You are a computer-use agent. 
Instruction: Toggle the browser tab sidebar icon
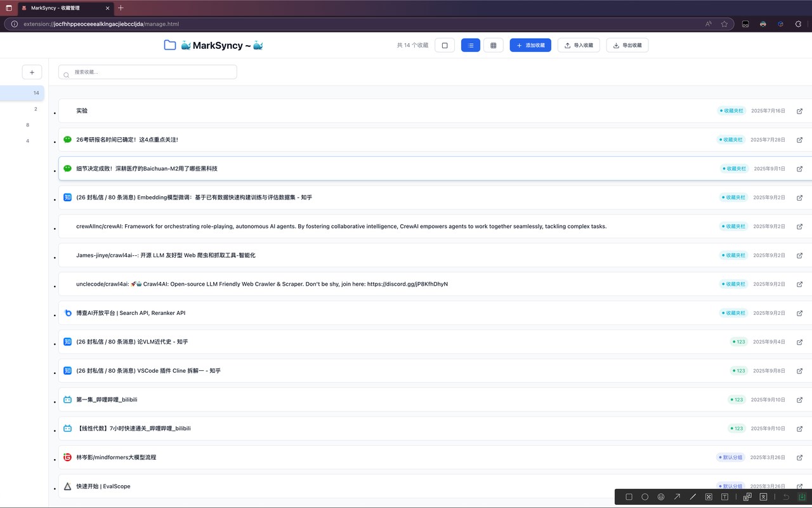8,8
